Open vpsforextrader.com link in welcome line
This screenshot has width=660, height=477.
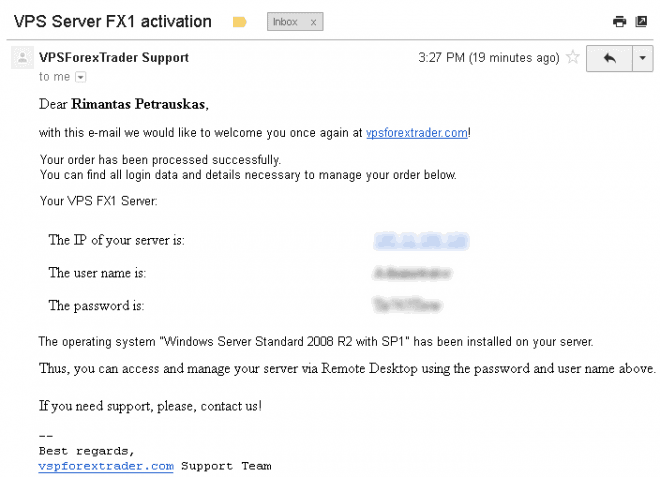417,133
